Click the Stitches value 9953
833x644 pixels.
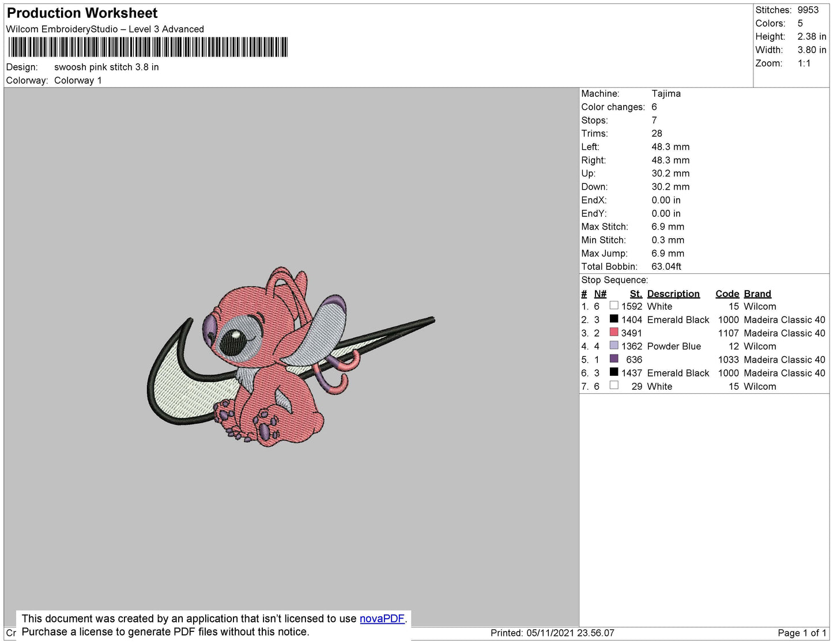coord(808,10)
